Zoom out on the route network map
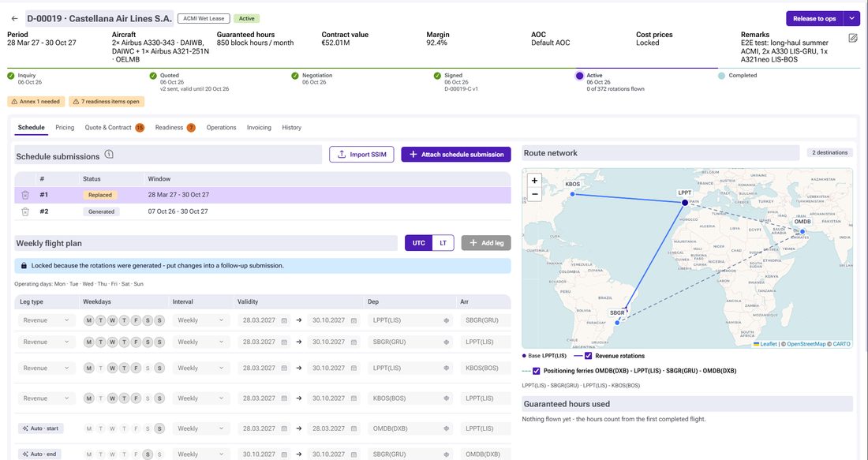 pos(534,194)
